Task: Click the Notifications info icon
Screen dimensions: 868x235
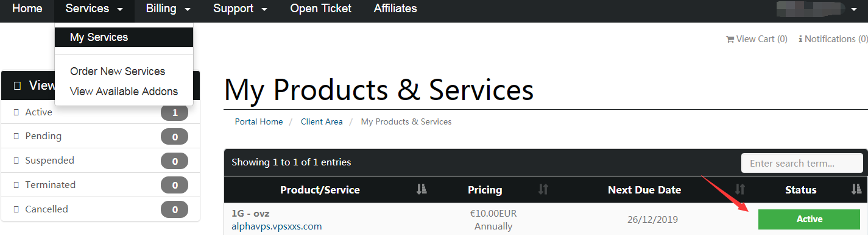Action: [x=800, y=39]
